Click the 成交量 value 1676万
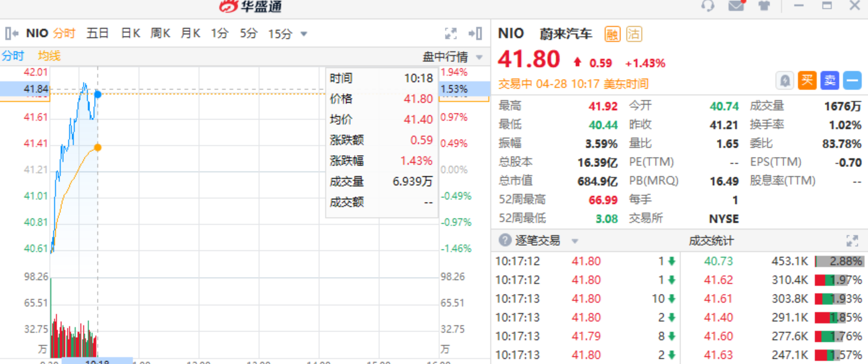The height and width of the screenshot is (364, 868). [842, 106]
